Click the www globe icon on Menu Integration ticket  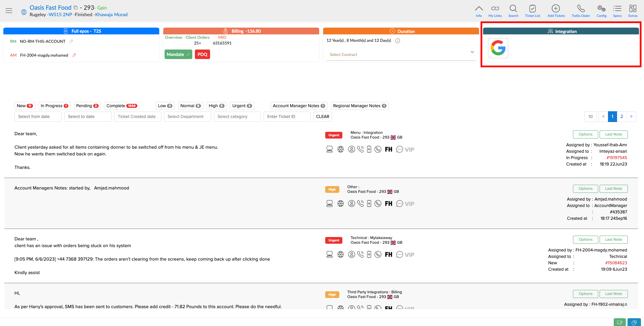(x=341, y=149)
